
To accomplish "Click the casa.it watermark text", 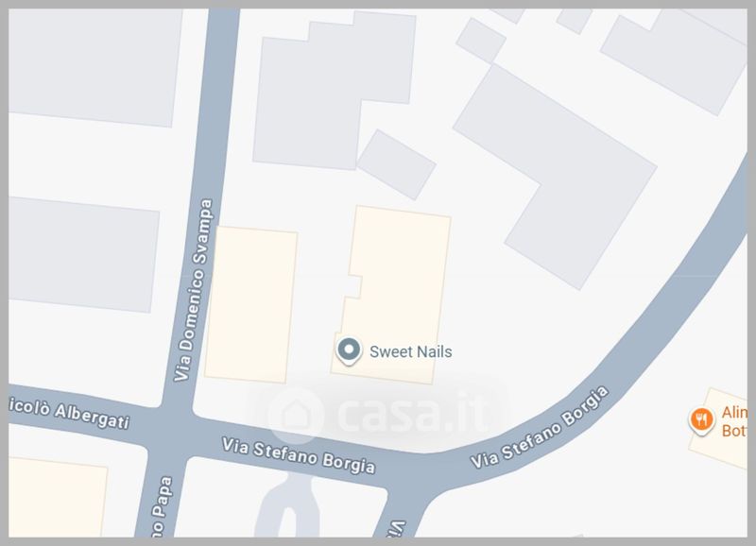I will click(x=411, y=416).
